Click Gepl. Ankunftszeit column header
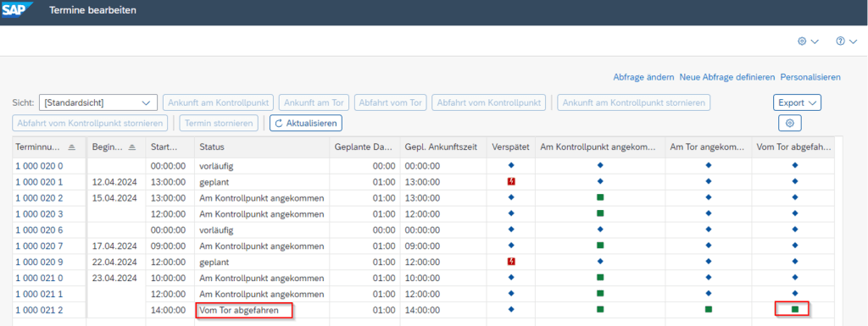Screen dimensions: 868x326 pyautogui.click(x=443, y=147)
